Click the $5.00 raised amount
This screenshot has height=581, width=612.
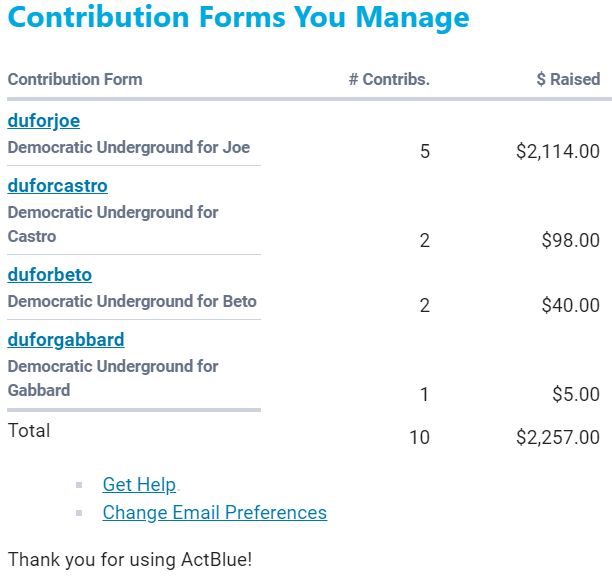[576, 395]
